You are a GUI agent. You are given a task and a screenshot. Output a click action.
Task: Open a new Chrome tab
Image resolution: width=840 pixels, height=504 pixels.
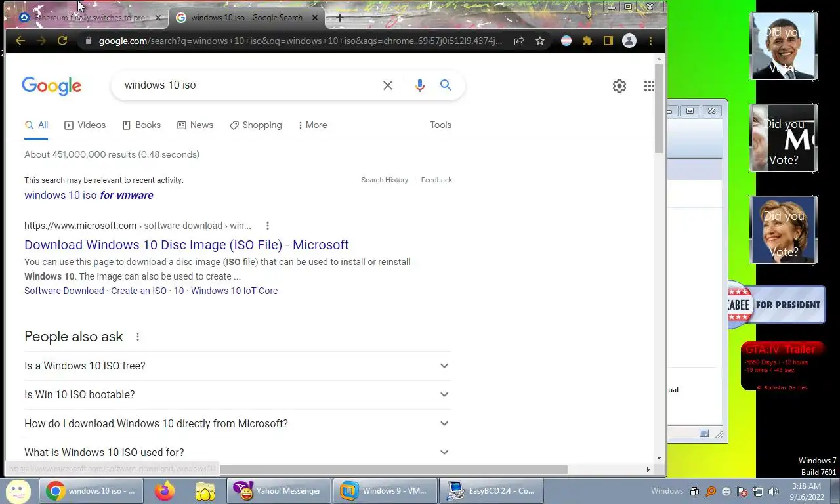(339, 18)
